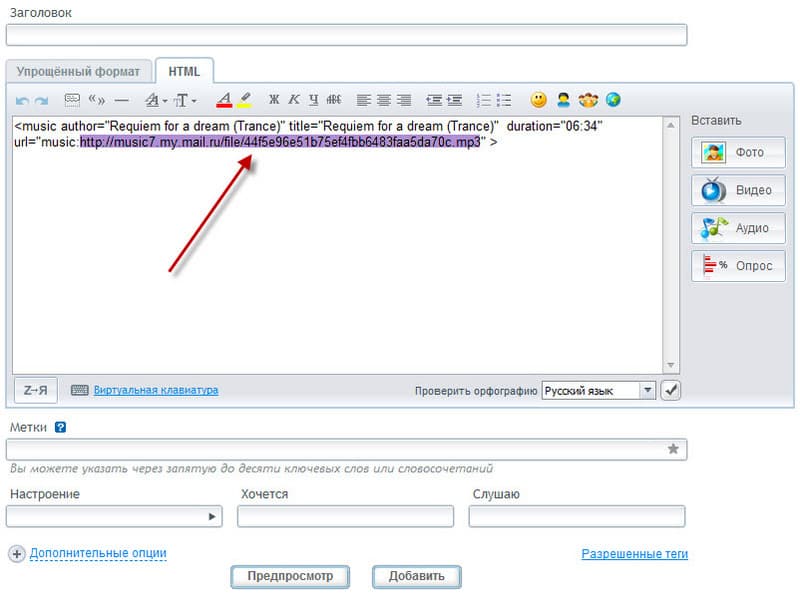The width and height of the screenshot is (800, 611).
Task: Open the Настроение mood dropdown arrow
Action: [212, 517]
